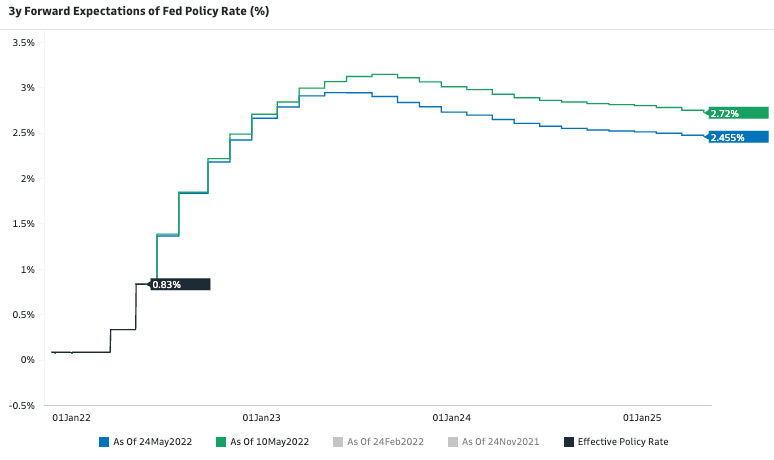This screenshot has height=460, width=774.
Task: Click the green As Of 10May2022 legend swatch
Action: click(220, 441)
